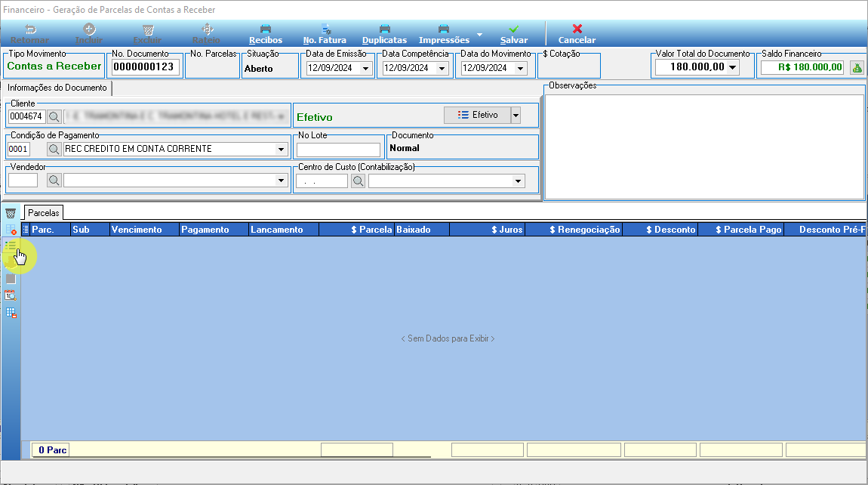Image resolution: width=868 pixels, height=485 pixels.
Task: Click the magnifier search icon next to Cliente code
Action: pos(54,116)
